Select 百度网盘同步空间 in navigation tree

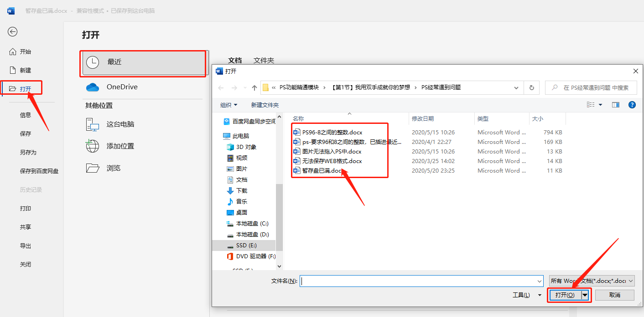point(249,122)
